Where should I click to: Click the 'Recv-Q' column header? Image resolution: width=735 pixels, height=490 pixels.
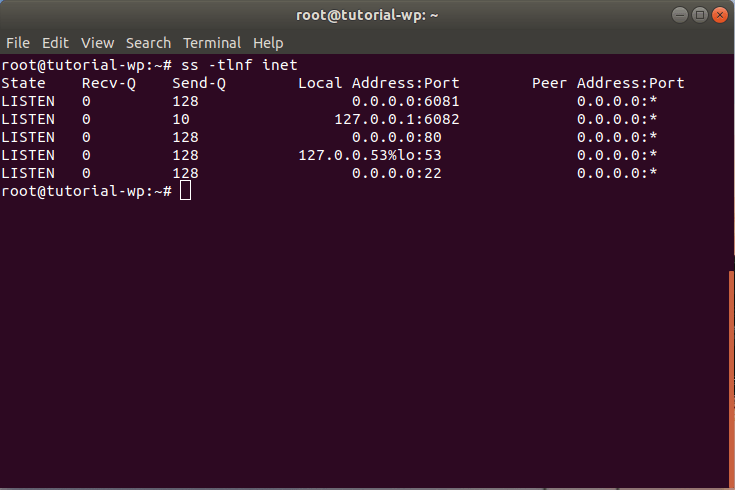[109, 83]
